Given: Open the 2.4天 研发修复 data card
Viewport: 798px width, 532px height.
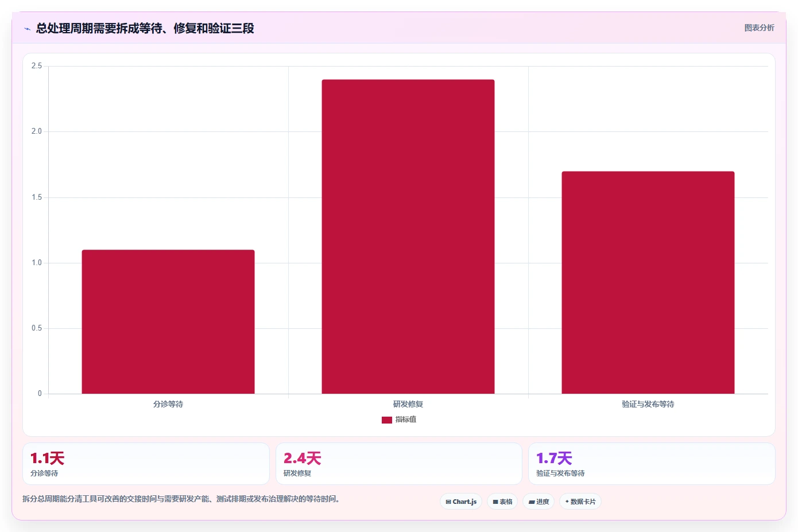Looking at the screenshot, I should [399, 464].
